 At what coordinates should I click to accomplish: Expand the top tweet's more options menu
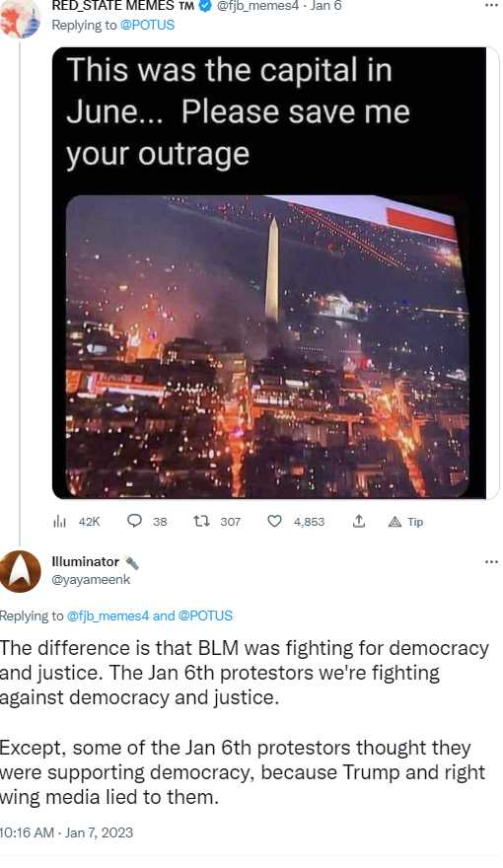click(491, 6)
